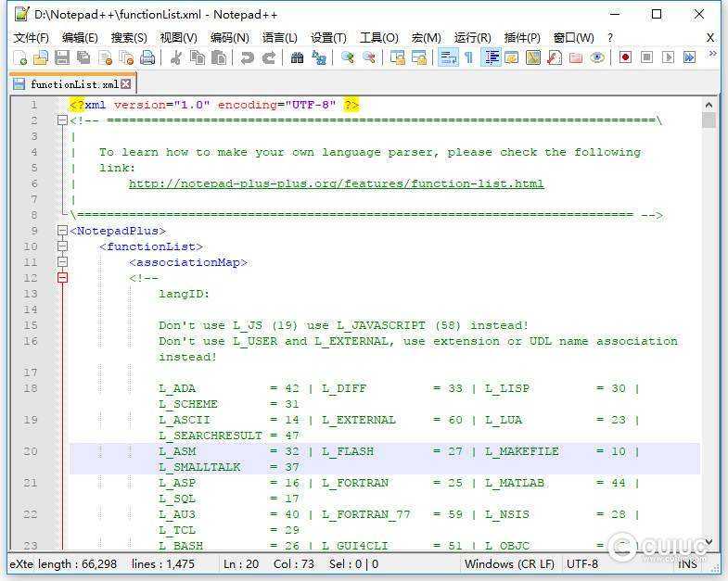Collapse the associationMap fold on line 11

(x=62, y=261)
